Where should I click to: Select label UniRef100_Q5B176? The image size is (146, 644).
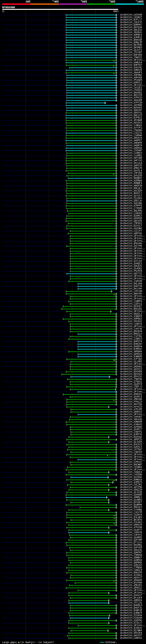131,168
